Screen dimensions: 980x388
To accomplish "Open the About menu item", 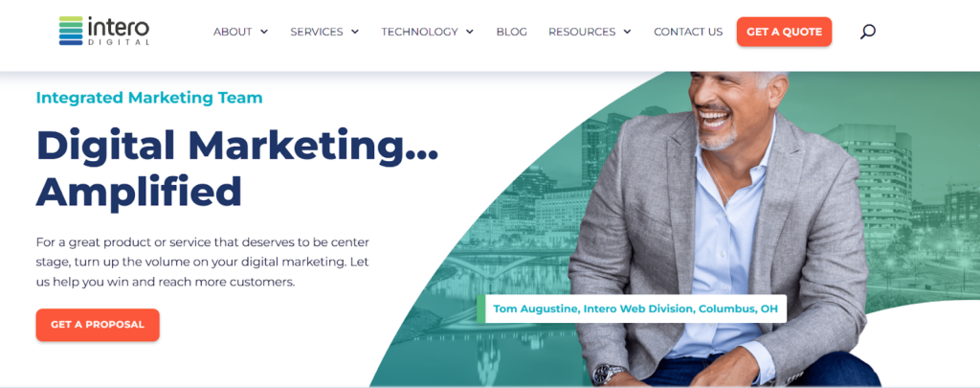I will 233,32.
